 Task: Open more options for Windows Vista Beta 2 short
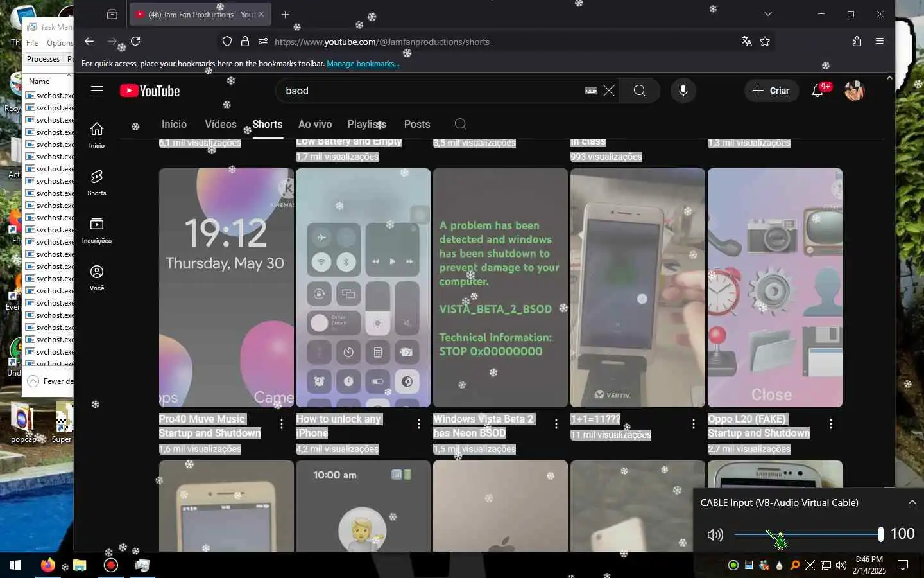click(x=556, y=424)
